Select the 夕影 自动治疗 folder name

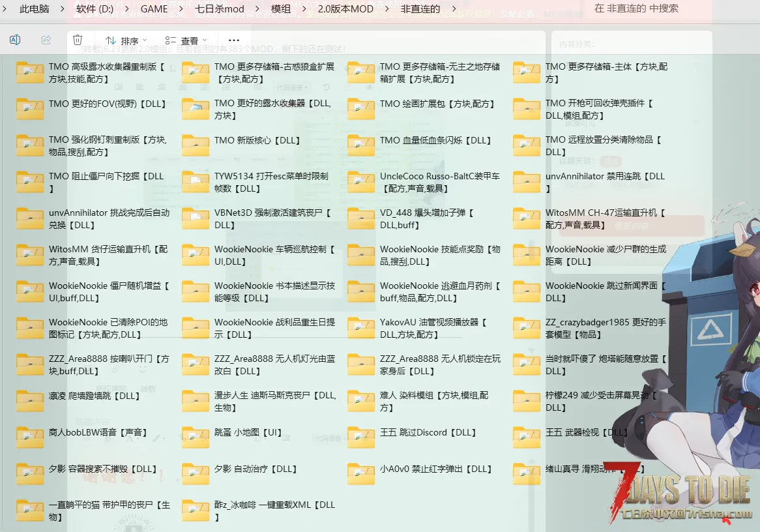click(x=256, y=469)
